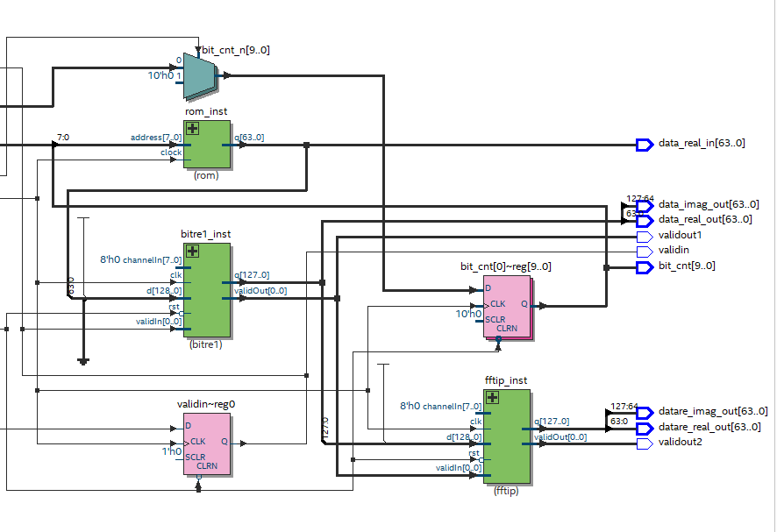The width and height of the screenshot is (777, 532).
Task: Click the rst port on fftip_inst
Action: (x=474, y=453)
